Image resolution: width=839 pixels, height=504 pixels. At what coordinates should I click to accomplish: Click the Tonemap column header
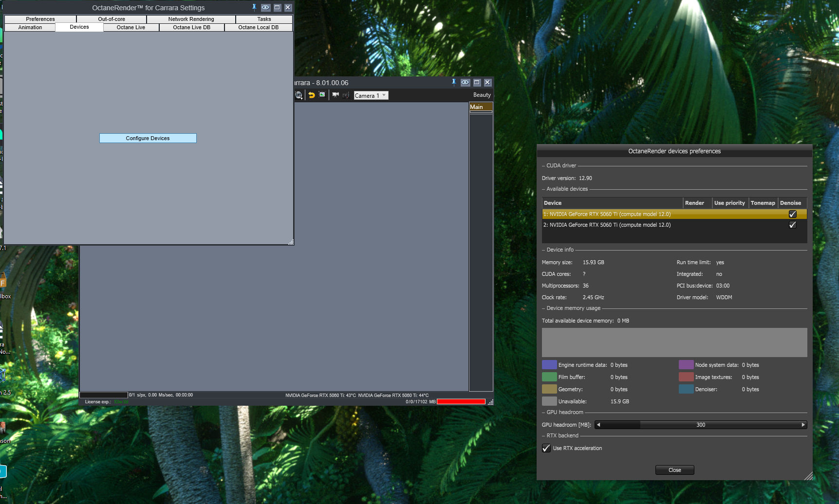tap(763, 203)
